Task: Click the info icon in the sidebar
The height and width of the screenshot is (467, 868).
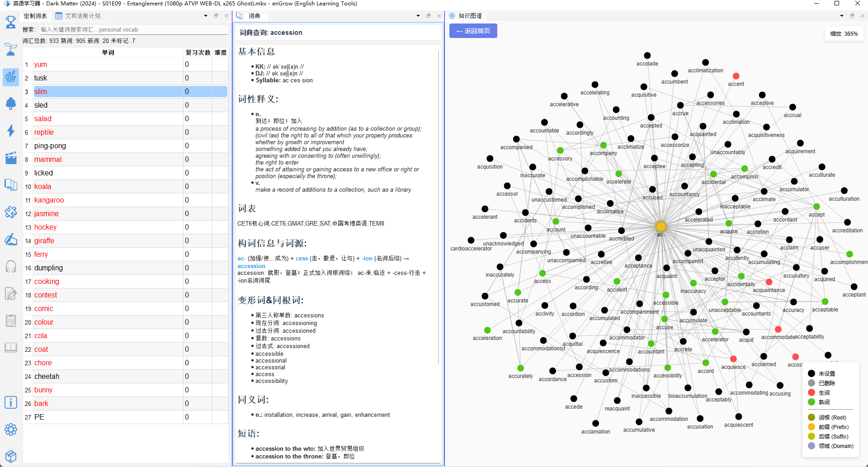Action: [11, 402]
